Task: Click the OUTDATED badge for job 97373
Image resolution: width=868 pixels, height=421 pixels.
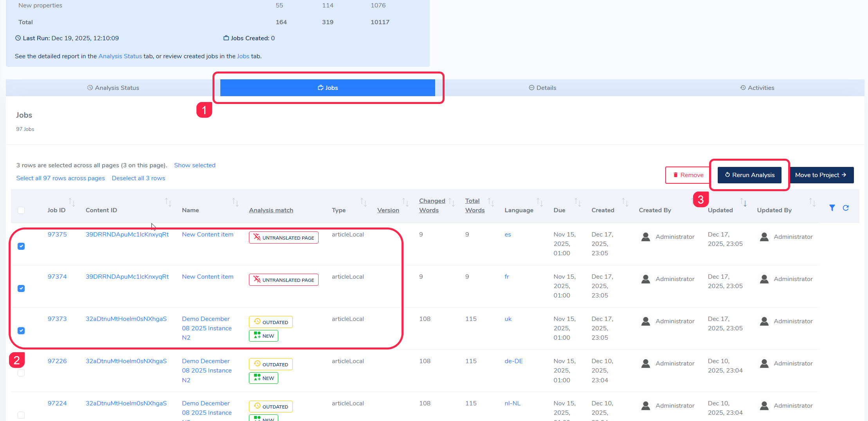Action: (x=271, y=322)
